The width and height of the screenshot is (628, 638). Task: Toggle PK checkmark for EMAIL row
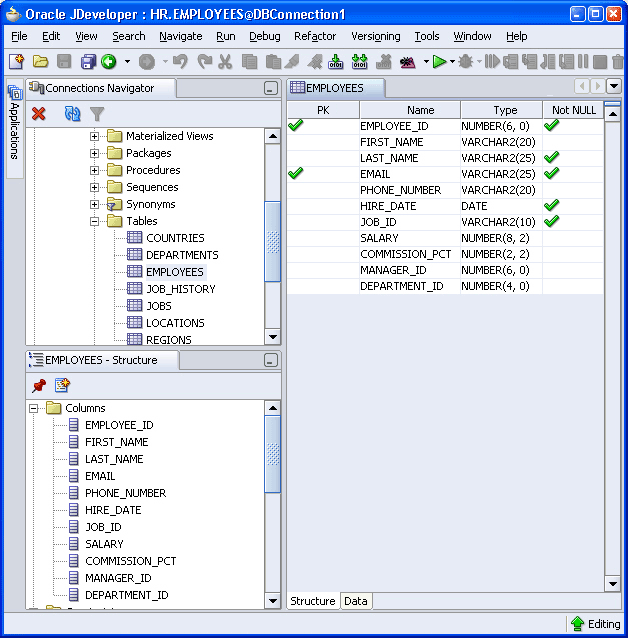click(x=295, y=173)
